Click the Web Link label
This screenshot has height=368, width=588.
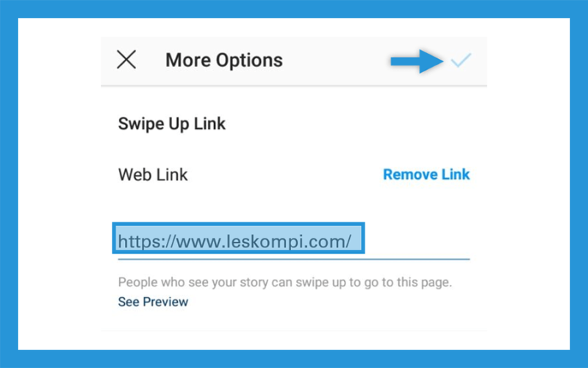(153, 174)
